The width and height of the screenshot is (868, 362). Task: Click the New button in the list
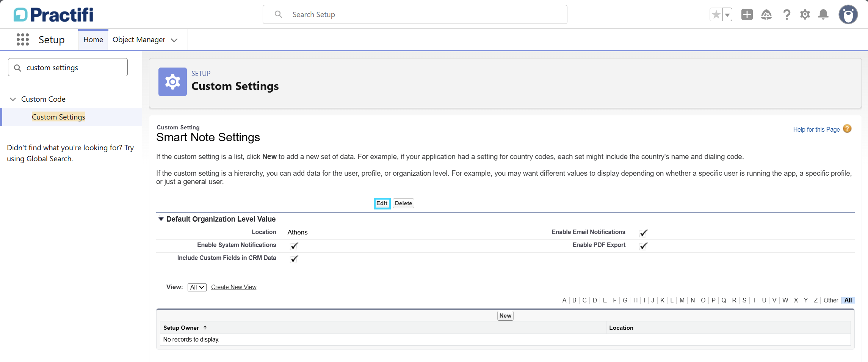click(x=505, y=316)
